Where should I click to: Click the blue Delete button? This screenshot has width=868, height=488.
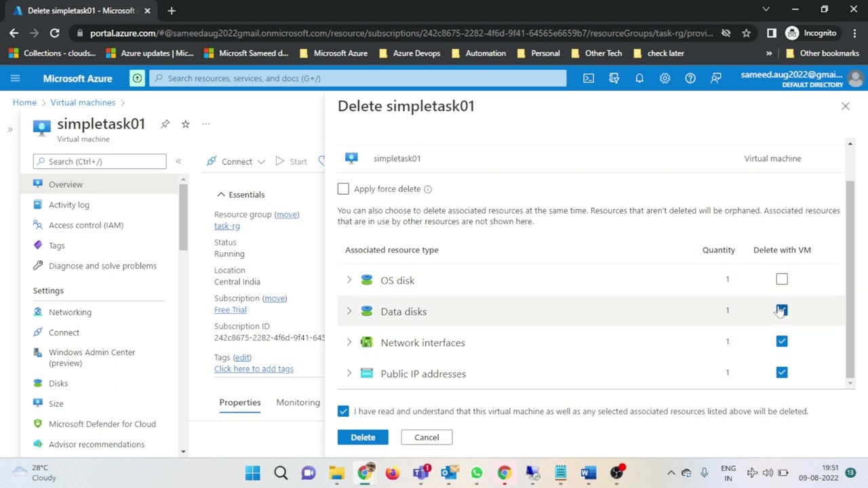pyautogui.click(x=363, y=437)
